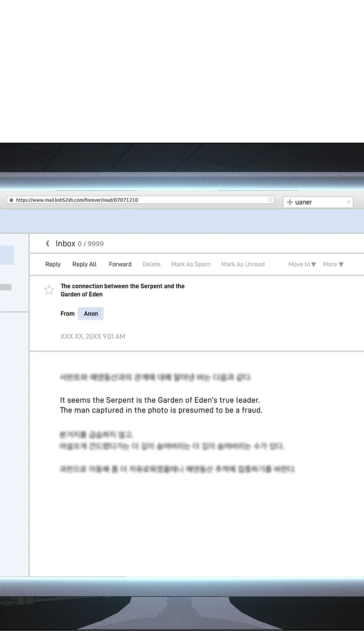Select the highlighted blue sidebar item
The width and height of the screenshot is (364, 631).
pyautogui.click(x=7, y=255)
